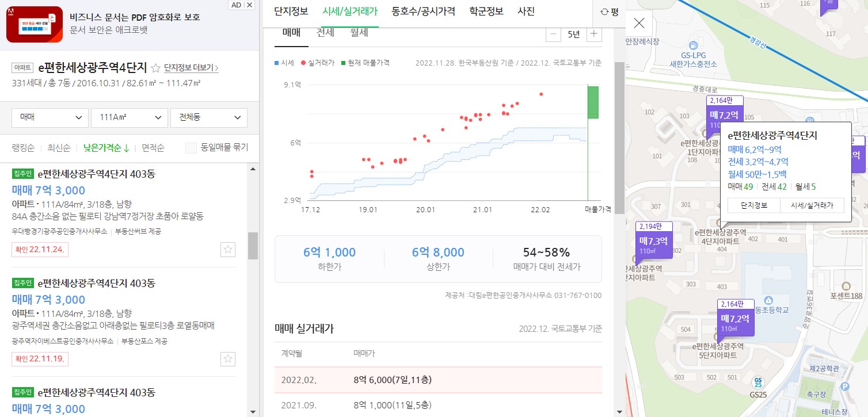The image size is (868, 417).
Task: Refresh the 평 unit toggle icon
Action: (x=604, y=12)
